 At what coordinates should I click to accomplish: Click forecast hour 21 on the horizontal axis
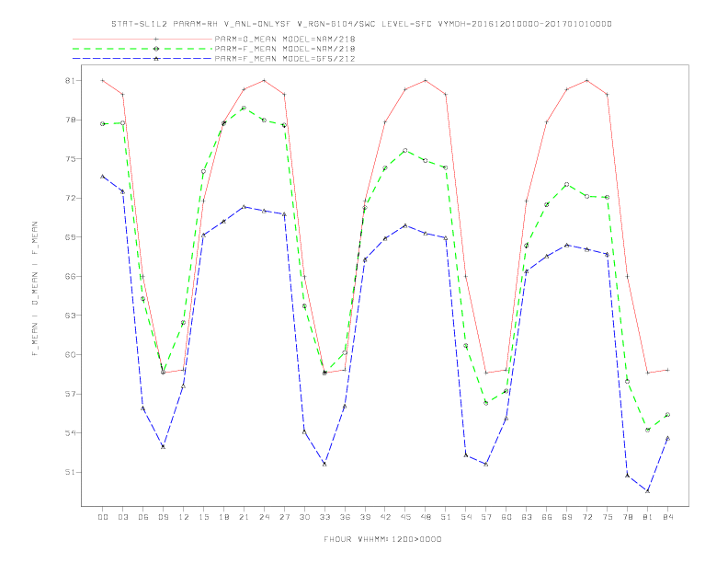pyautogui.click(x=244, y=517)
